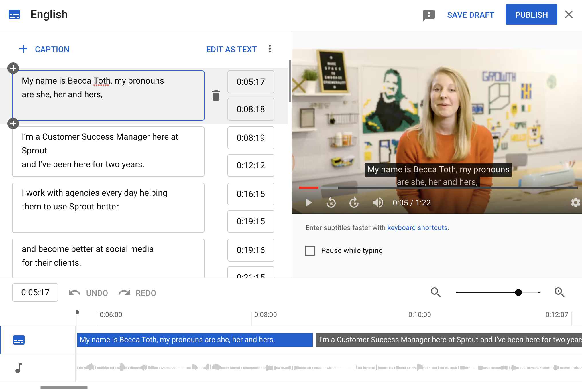Click the delete caption trash icon
The height and width of the screenshot is (392, 582).
tap(216, 95)
